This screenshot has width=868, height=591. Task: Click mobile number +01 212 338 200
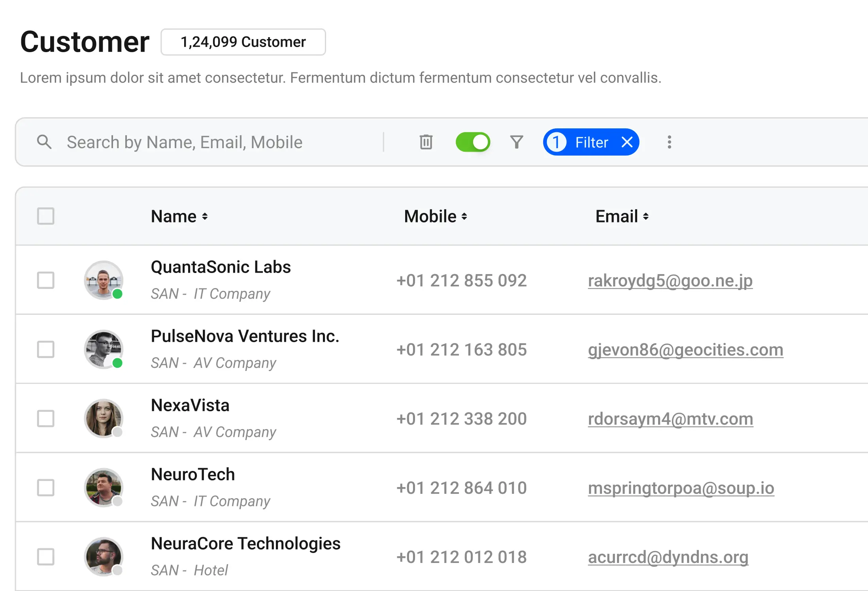point(461,419)
